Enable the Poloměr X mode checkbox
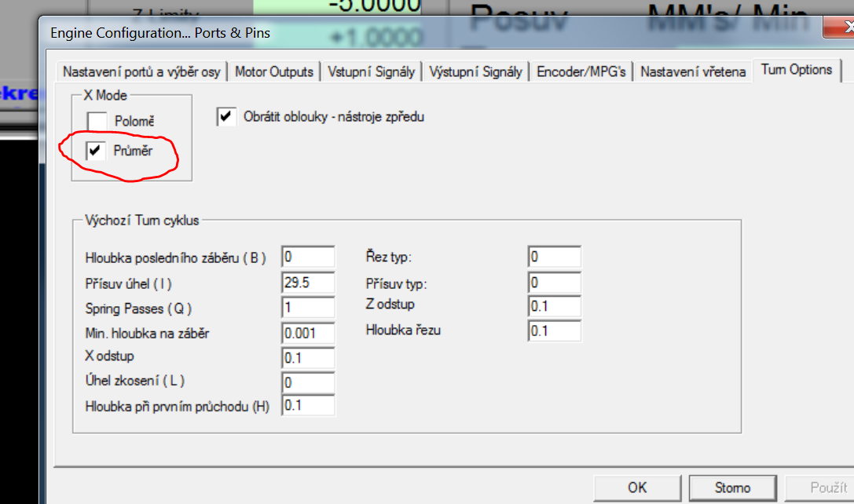Screen dimensions: 854x504 [x=97, y=122]
